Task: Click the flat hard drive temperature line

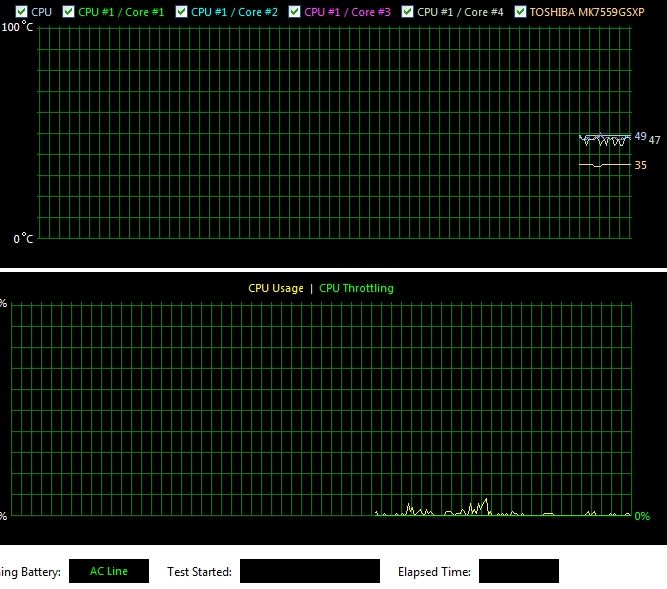Action: click(x=605, y=165)
